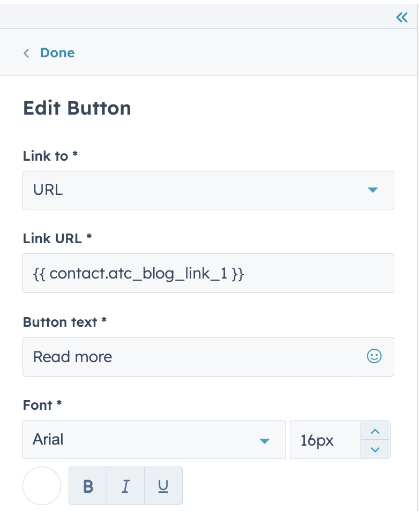Click the Italic toolbar button labeled I
The height and width of the screenshot is (511, 420).
(x=125, y=485)
